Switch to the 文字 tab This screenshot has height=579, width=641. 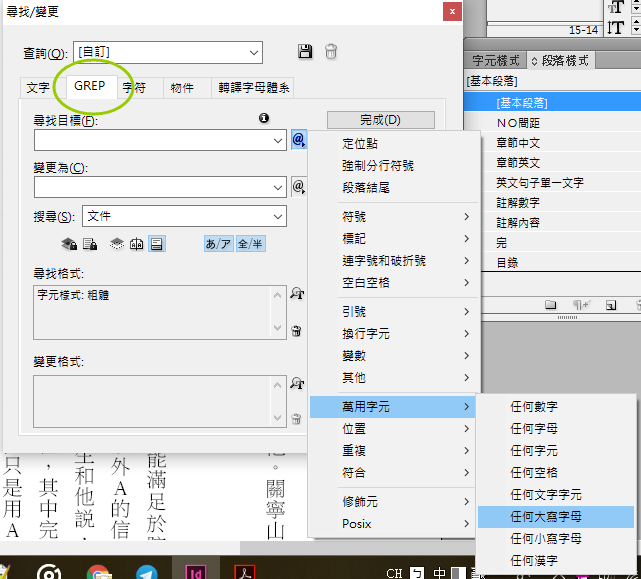click(x=38, y=88)
